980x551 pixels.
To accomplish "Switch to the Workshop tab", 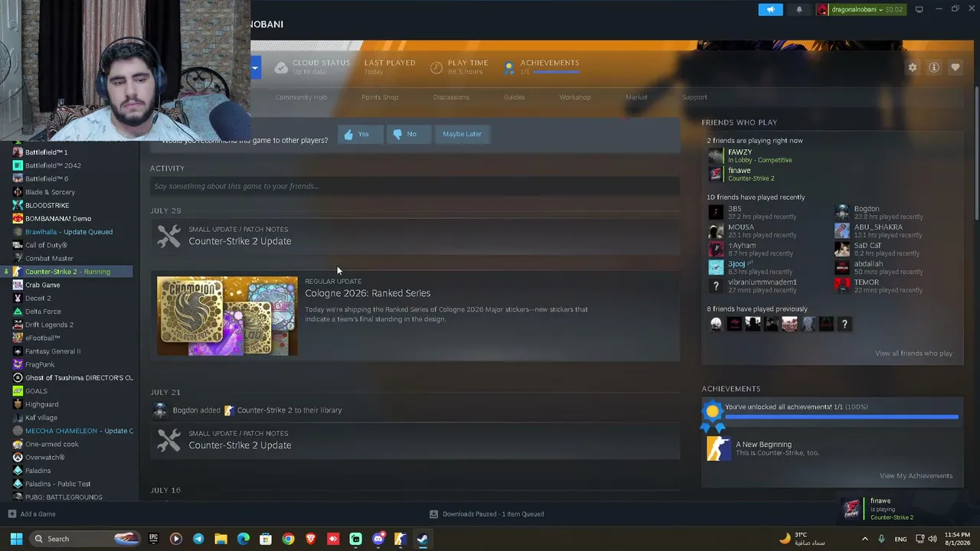I will click(575, 97).
